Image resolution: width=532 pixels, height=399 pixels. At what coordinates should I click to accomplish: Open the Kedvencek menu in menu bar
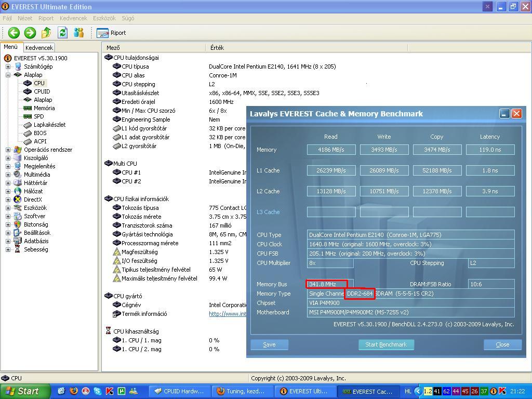(x=73, y=18)
